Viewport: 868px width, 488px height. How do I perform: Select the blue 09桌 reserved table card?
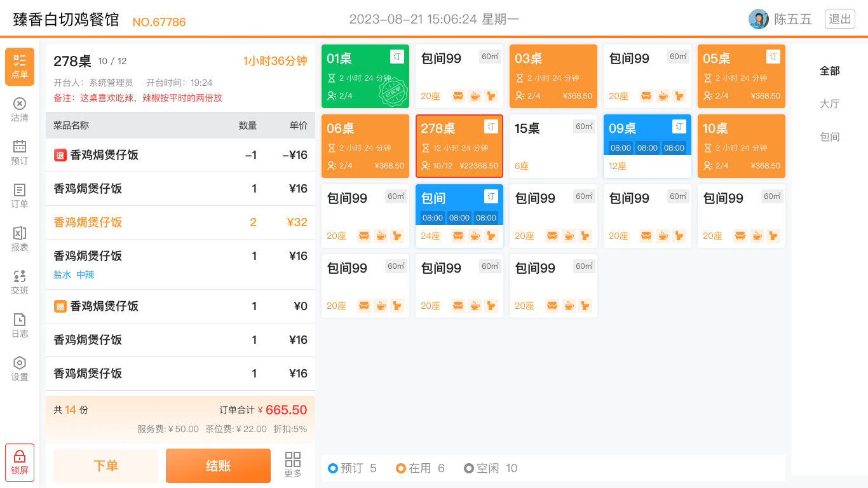pyautogui.click(x=647, y=146)
